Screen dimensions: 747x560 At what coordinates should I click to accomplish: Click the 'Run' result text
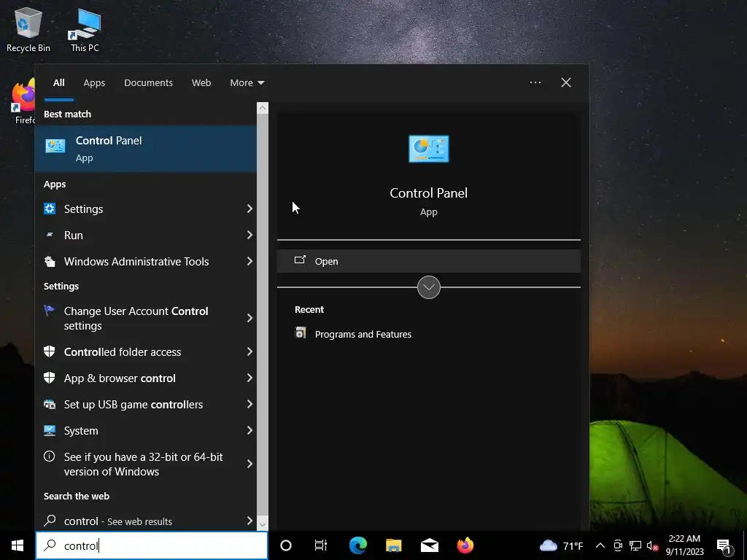[74, 236]
